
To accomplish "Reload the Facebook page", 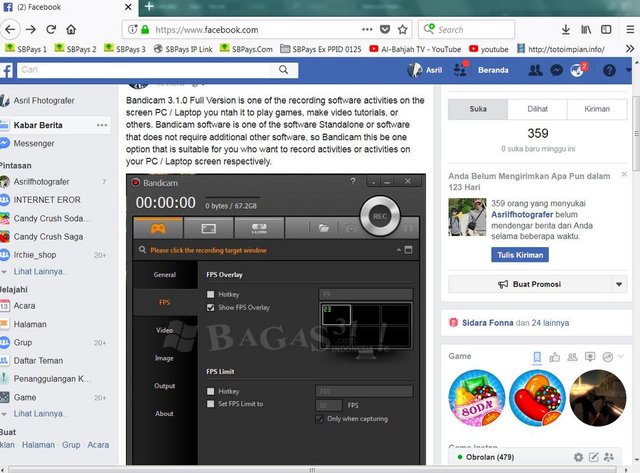I will coord(51,29).
